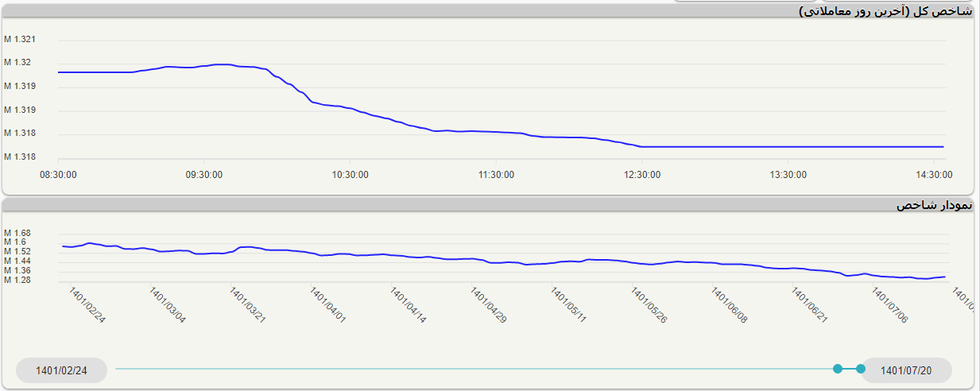Click the 11:30:00 time axis label

pyautogui.click(x=495, y=175)
